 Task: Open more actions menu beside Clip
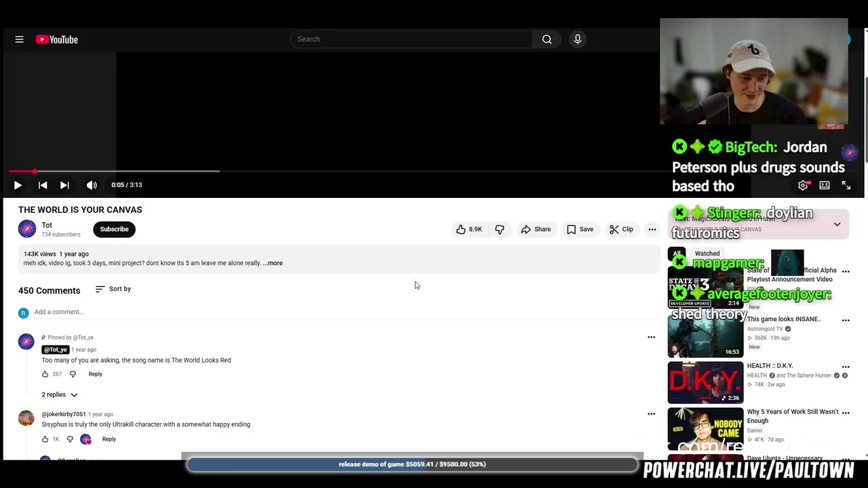click(x=652, y=230)
